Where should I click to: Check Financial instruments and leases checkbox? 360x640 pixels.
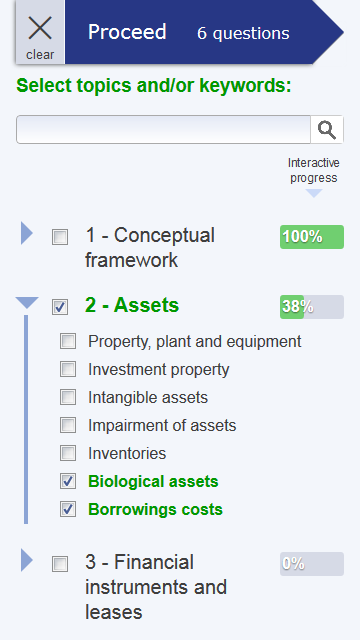[x=60, y=564]
